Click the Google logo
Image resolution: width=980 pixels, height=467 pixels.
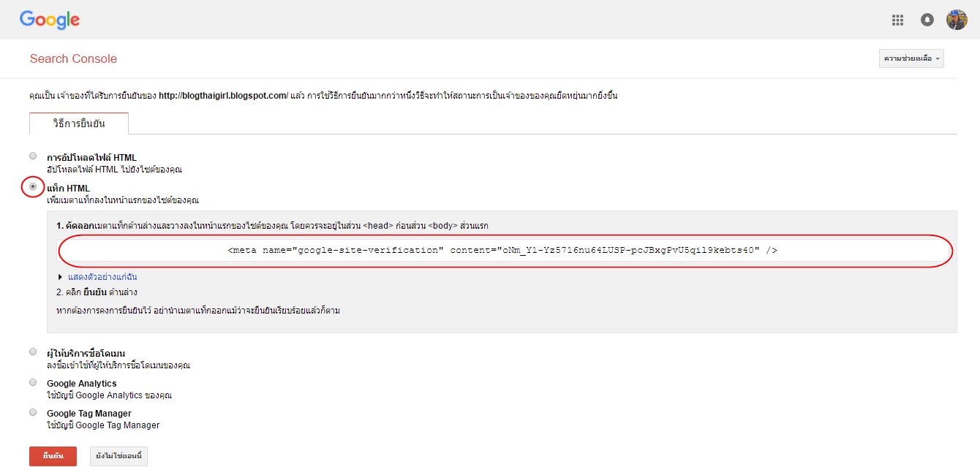[x=50, y=20]
